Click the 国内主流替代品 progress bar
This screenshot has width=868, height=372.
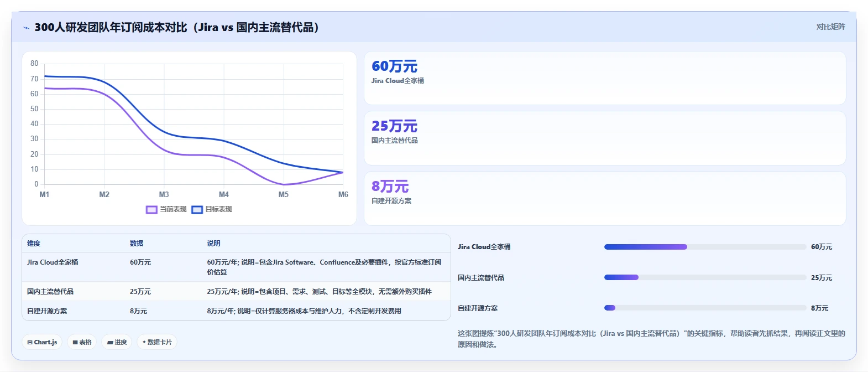coord(705,277)
